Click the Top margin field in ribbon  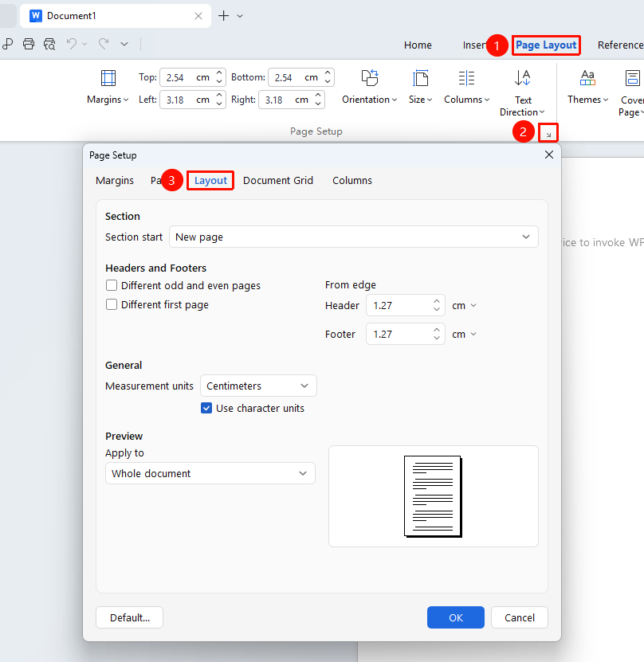(x=193, y=77)
